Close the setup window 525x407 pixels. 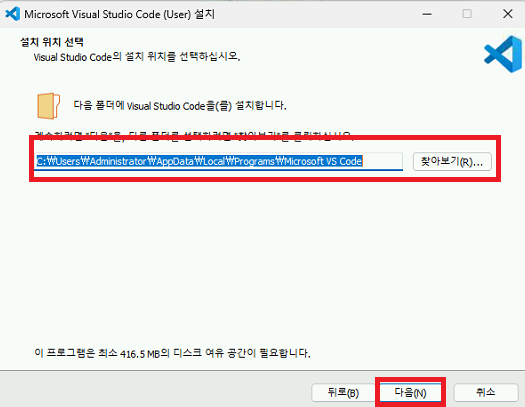pos(508,14)
